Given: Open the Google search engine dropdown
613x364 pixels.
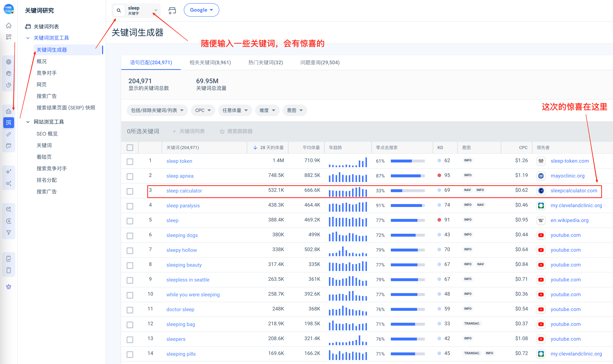Looking at the screenshot, I should coord(201,10).
